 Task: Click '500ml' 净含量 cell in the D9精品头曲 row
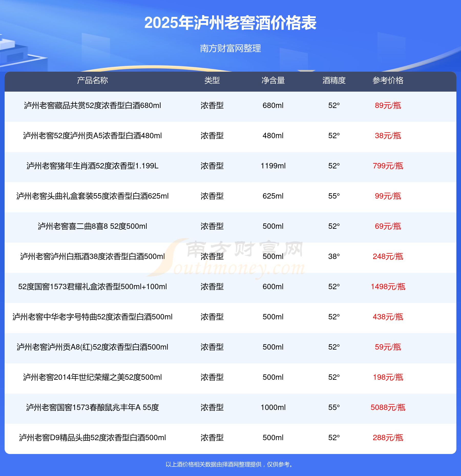pos(273,438)
